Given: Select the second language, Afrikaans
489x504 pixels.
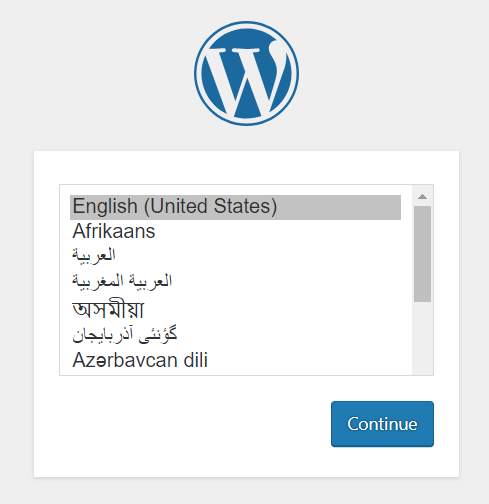Looking at the screenshot, I should pyautogui.click(x=235, y=232).
